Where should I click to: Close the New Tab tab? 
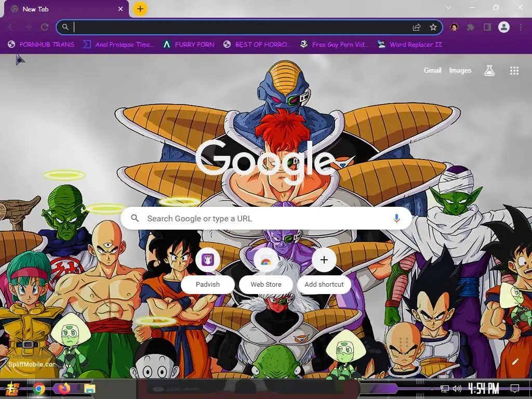coord(121,9)
